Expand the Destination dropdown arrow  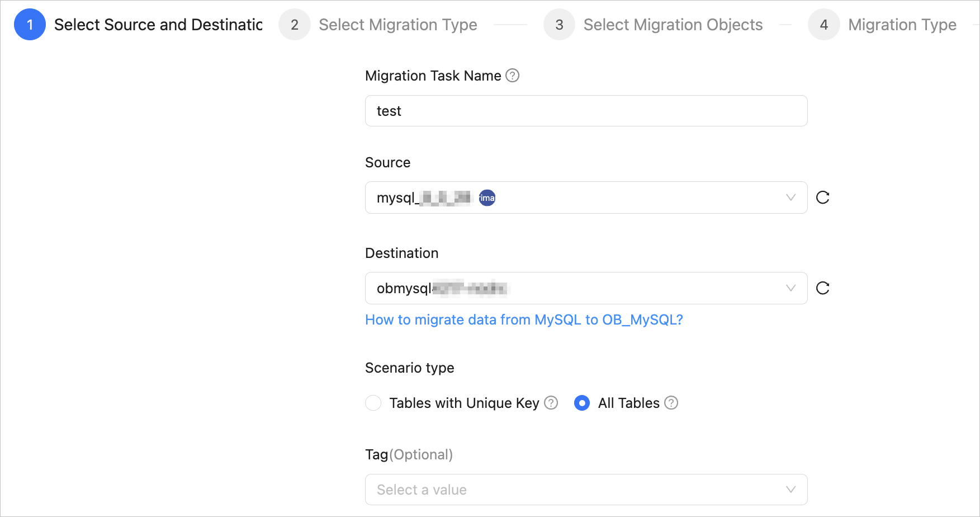790,288
